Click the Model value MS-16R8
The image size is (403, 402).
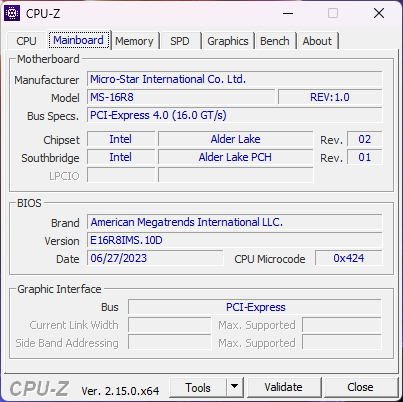(181, 97)
